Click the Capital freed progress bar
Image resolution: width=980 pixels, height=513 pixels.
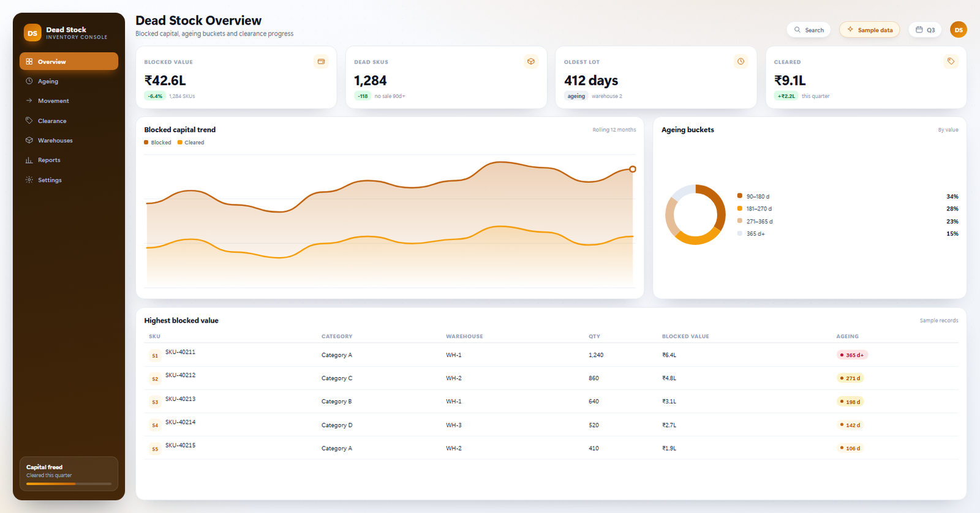(69, 484)
